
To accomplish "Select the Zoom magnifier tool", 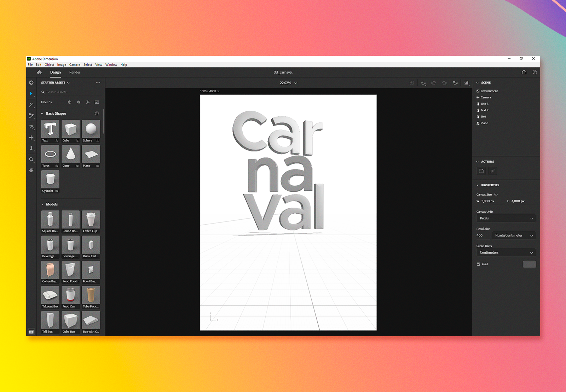I will point(31,160).
